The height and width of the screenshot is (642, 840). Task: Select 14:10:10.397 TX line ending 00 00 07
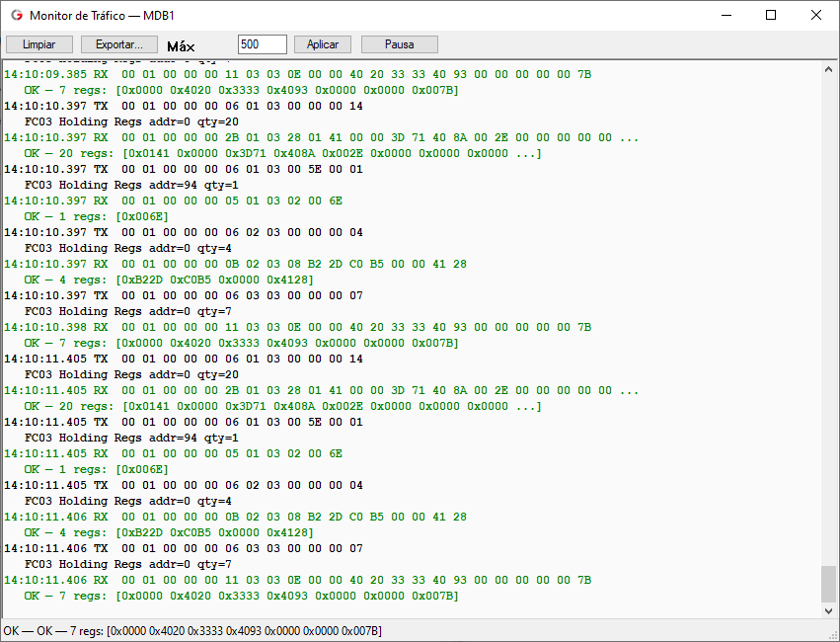(x=184, y=295)
